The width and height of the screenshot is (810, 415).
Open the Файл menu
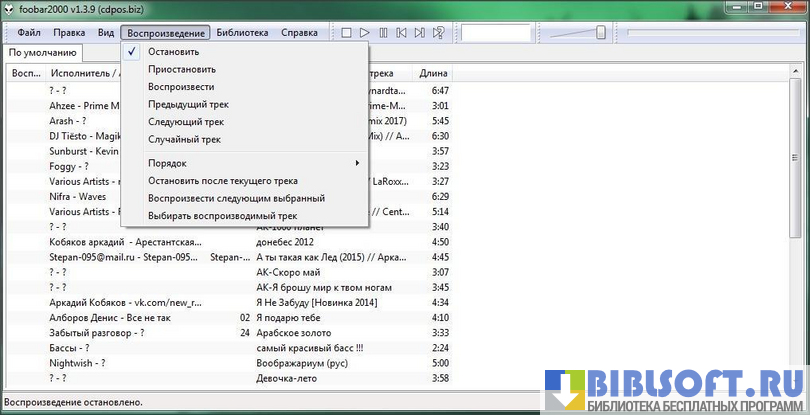tap(29, 32)
